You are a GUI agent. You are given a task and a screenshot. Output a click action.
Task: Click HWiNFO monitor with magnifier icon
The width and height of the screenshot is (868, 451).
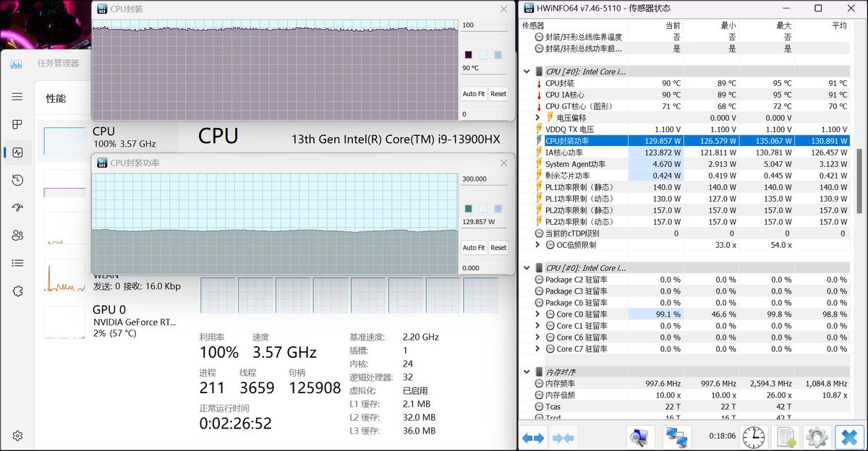640,437
